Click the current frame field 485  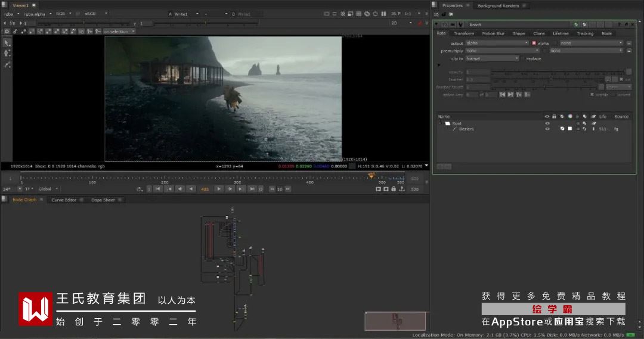205,189
